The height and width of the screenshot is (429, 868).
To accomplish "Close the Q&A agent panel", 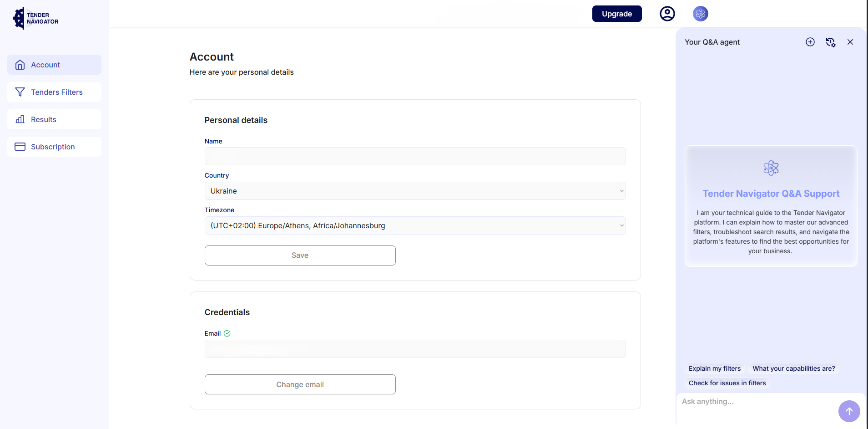I will pyautogui.click(x=850, y=42).
